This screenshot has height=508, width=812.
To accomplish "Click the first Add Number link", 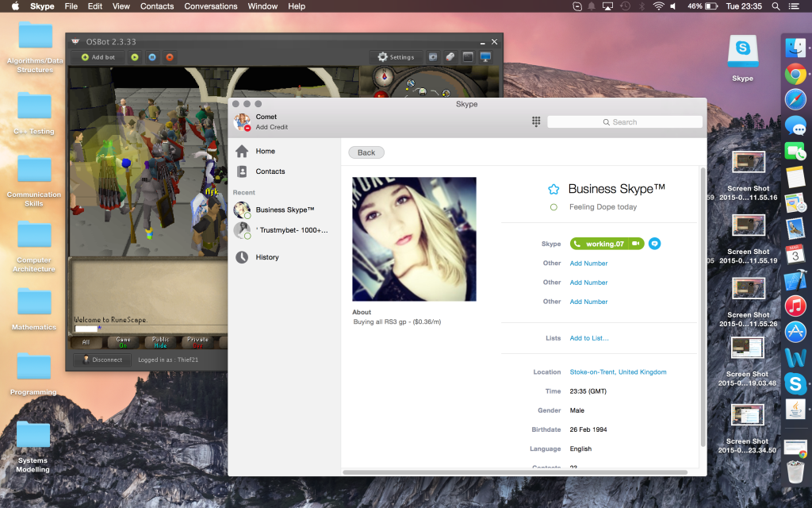I will pos(589,264).
